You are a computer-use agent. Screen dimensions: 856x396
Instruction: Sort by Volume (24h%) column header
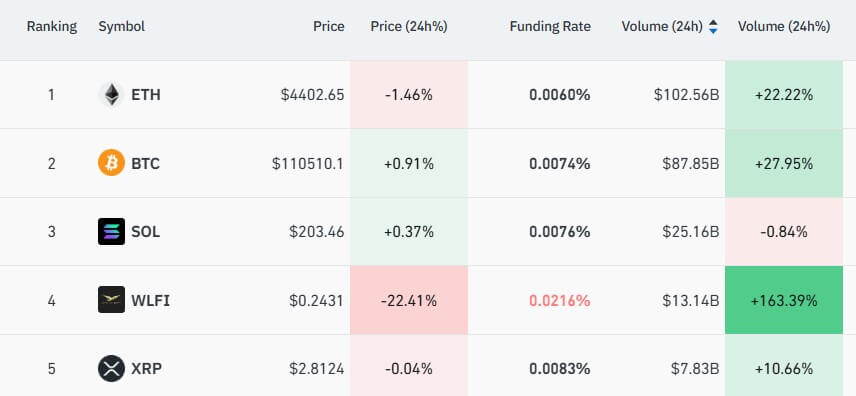(784, 26)
